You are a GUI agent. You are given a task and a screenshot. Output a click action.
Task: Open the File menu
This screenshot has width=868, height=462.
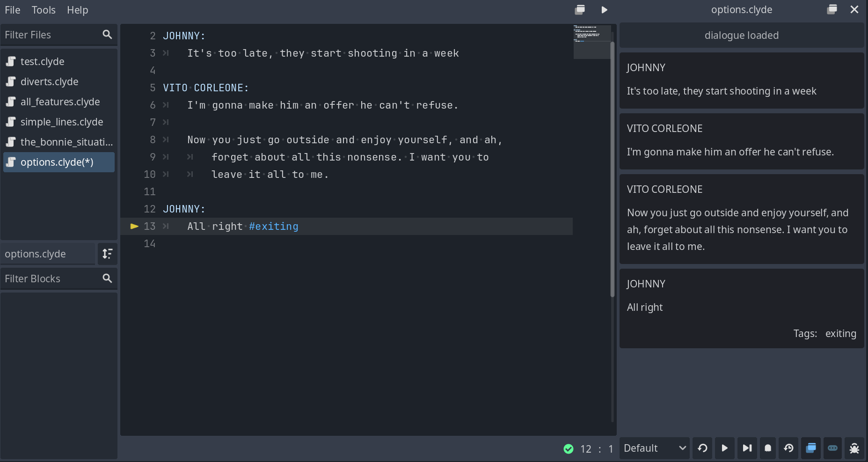13,10
